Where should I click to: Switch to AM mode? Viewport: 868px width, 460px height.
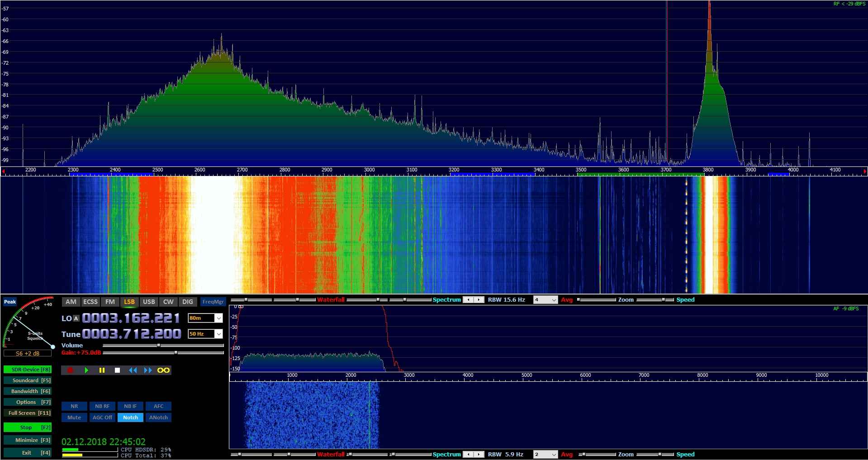[x=71, y=302]
